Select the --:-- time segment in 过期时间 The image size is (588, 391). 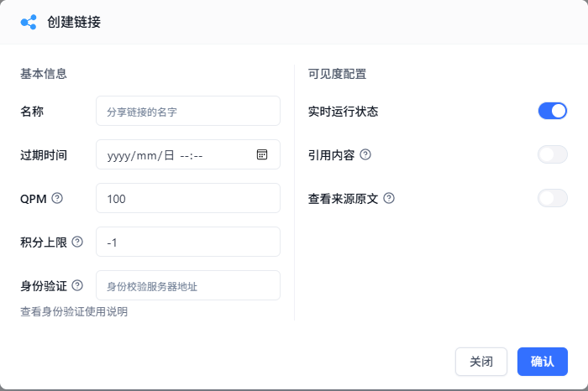tap(192, 154)
